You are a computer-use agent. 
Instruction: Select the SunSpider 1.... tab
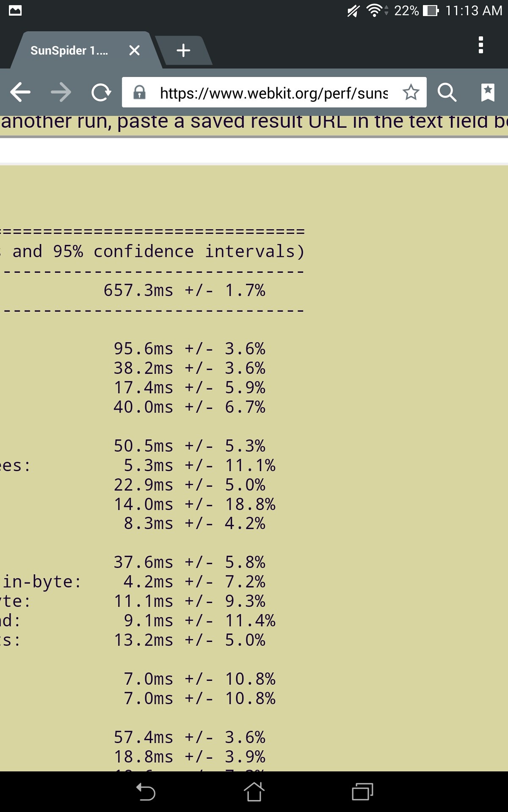(x=69, y=51)
